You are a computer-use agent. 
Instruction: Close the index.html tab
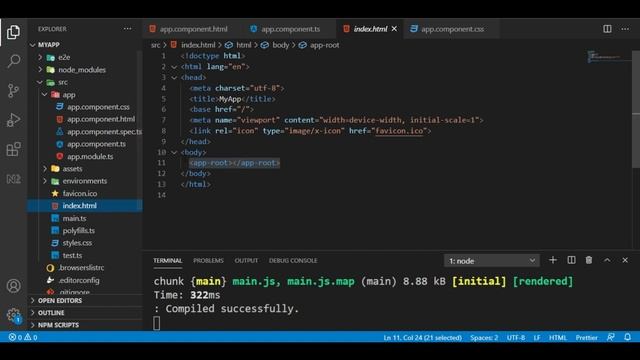pos(394,29)
